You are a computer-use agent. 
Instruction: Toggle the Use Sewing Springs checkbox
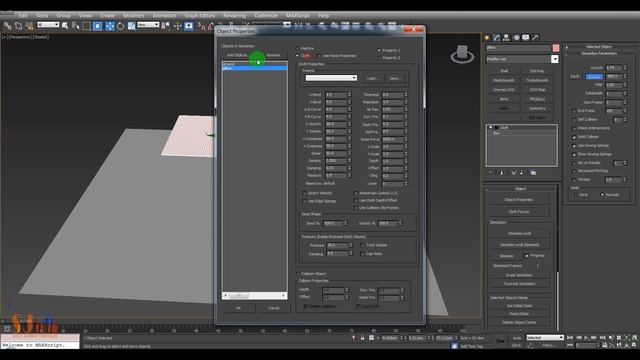574,146
